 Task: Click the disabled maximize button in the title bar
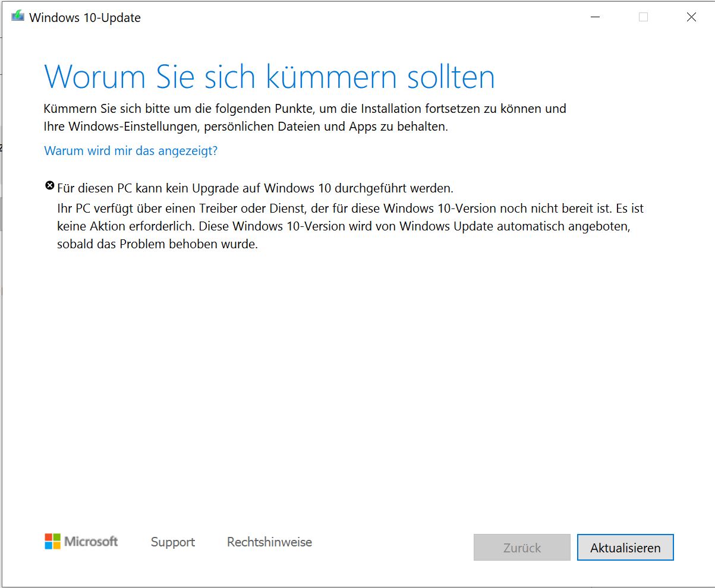(643, 17)
